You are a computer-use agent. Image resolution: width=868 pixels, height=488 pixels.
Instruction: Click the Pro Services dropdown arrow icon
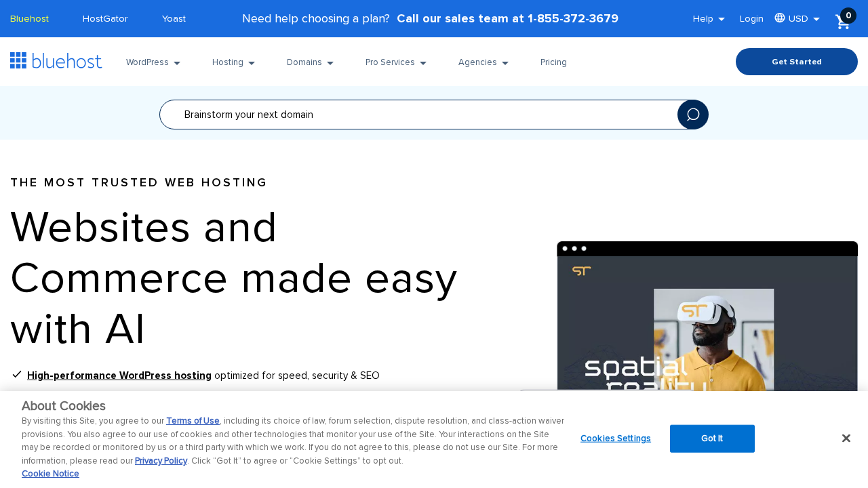(422, 61)
